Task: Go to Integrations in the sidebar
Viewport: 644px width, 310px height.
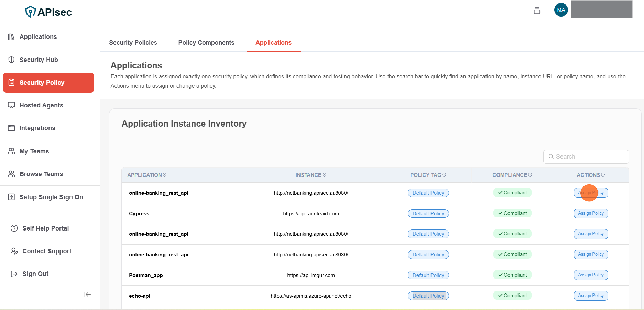Action: [37, 128]
